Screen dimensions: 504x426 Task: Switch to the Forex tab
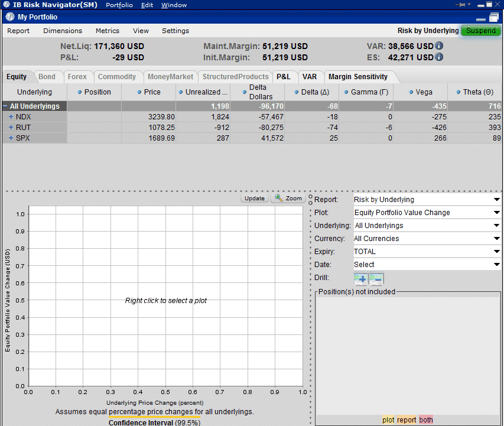coord(77,77)
